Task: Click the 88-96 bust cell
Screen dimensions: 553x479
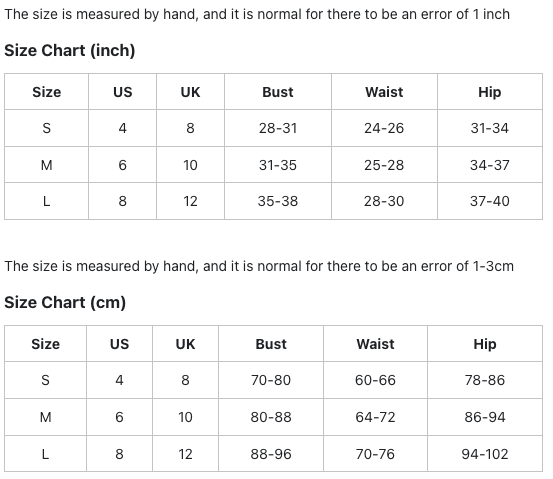Action: point(271,454)
